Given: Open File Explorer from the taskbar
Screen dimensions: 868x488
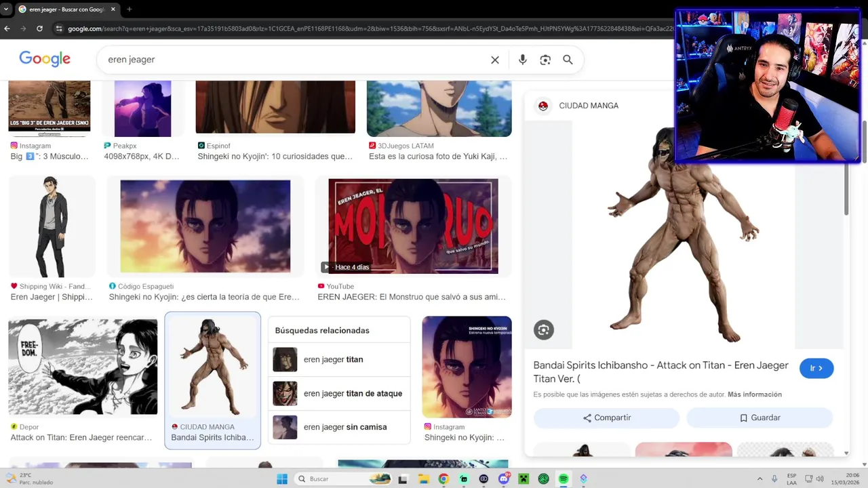Looking at the screenshot, I should point(423,479).
